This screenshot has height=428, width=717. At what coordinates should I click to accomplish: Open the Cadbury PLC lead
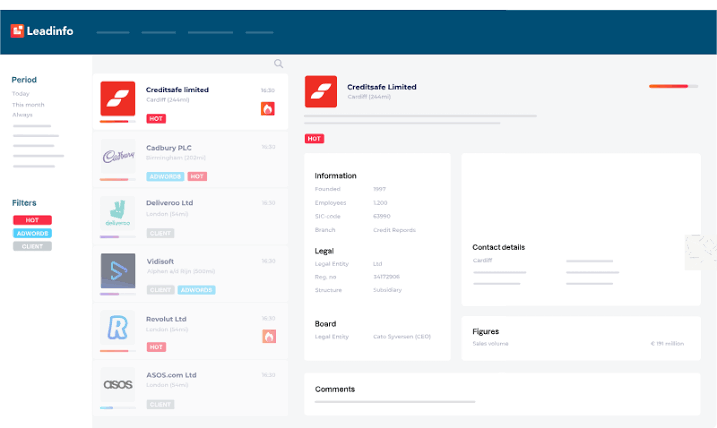pos(190,160)
